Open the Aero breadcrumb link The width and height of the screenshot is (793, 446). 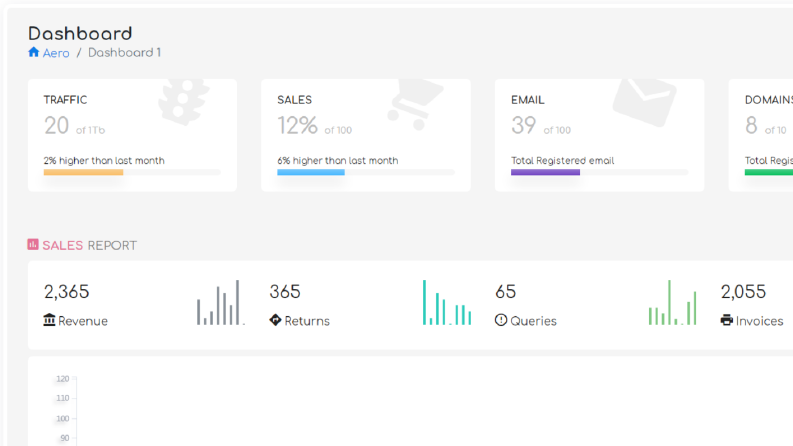point(56,53)
